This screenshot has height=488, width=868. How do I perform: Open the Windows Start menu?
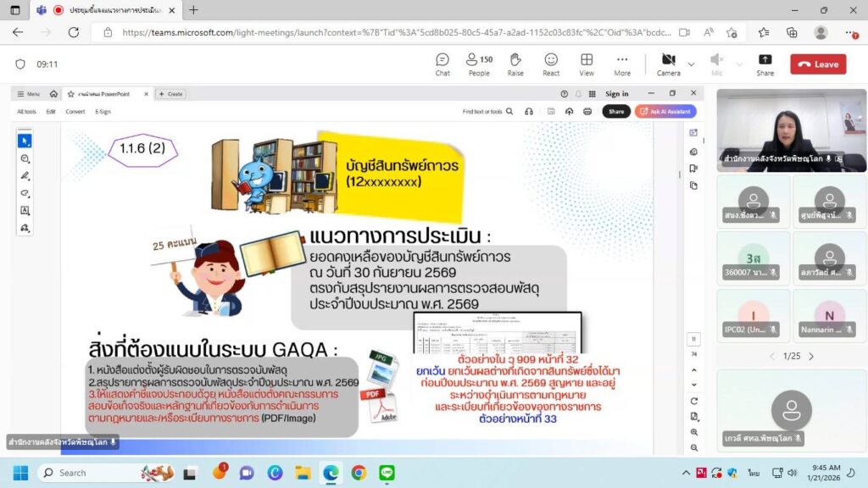20,473
